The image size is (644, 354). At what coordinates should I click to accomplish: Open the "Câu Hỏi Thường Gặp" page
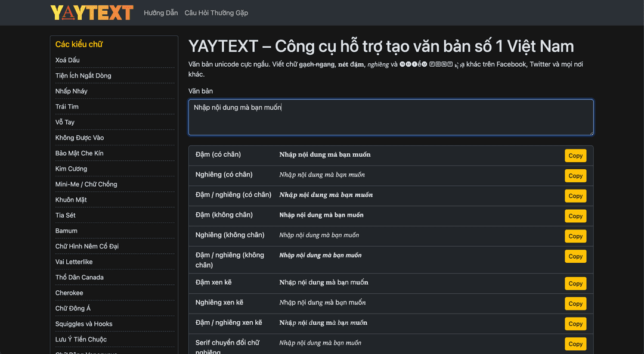[216, 13]
